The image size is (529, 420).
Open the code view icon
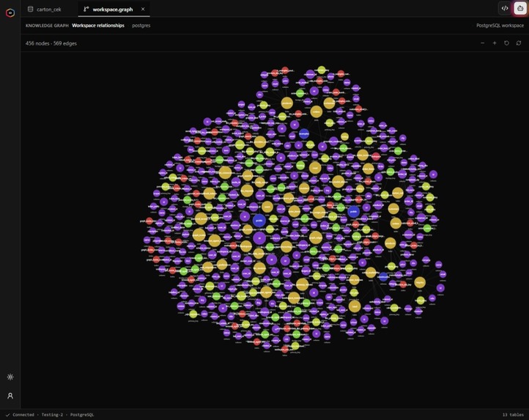(x=505, y=9)
